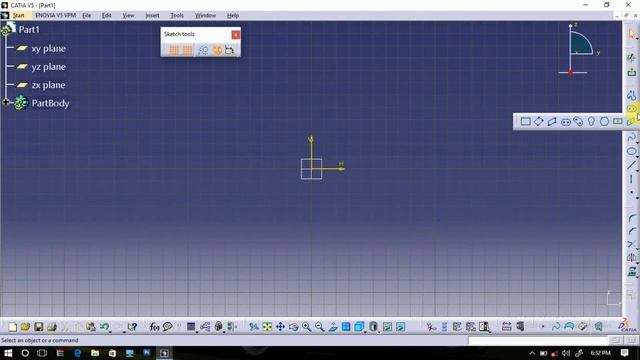
Task: Select the zx plane in the tree
Action: (x=48, y=85)
